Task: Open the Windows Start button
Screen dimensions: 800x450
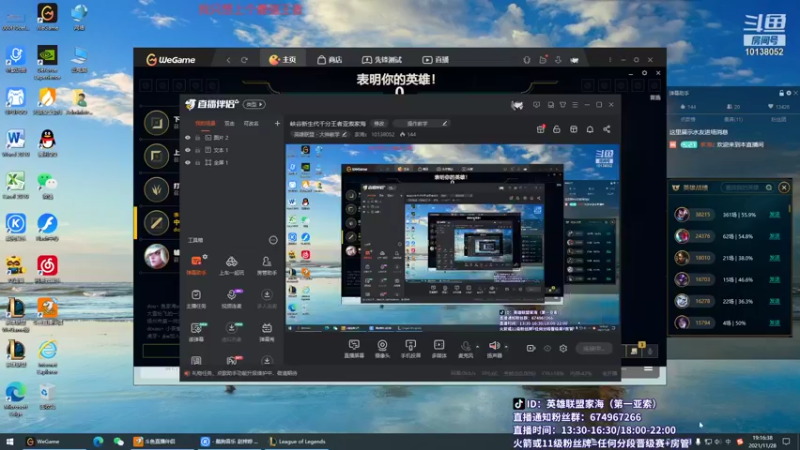Action: (9, 441)
